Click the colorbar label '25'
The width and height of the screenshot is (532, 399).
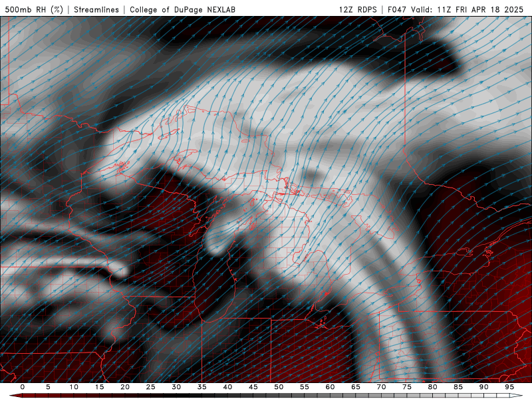pos(151,387)
